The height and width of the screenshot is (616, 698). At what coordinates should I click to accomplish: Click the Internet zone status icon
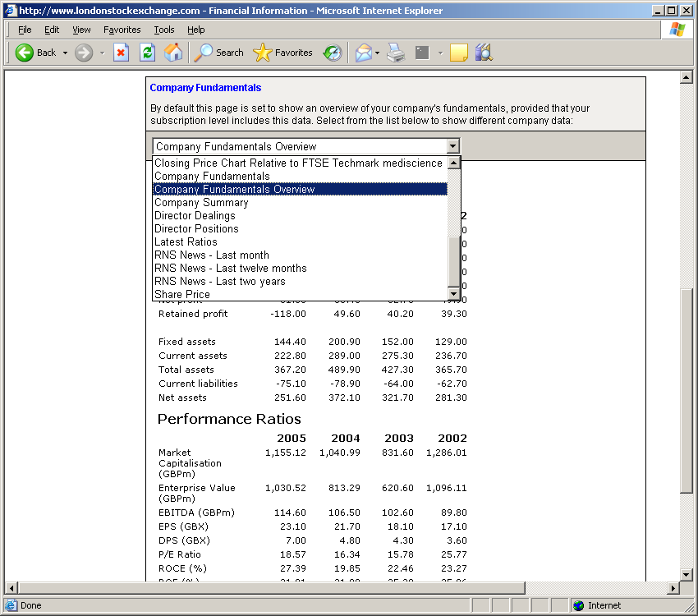[x=578, y=605]
